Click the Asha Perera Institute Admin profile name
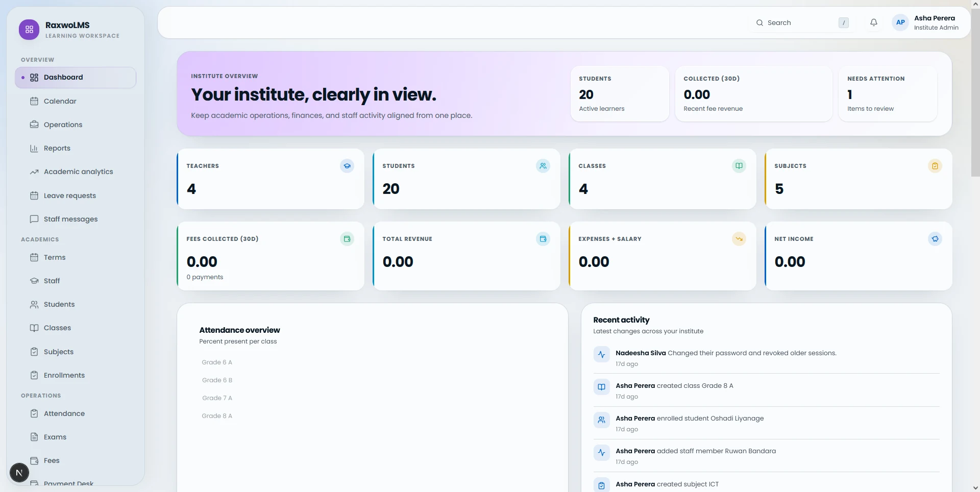Viewport: 980px width, 492px height. click(936, 22)
